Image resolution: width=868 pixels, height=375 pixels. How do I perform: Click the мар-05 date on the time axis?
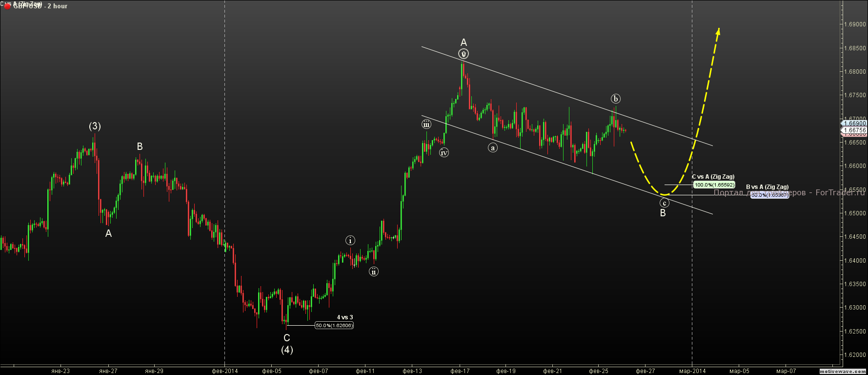(740, 371)
